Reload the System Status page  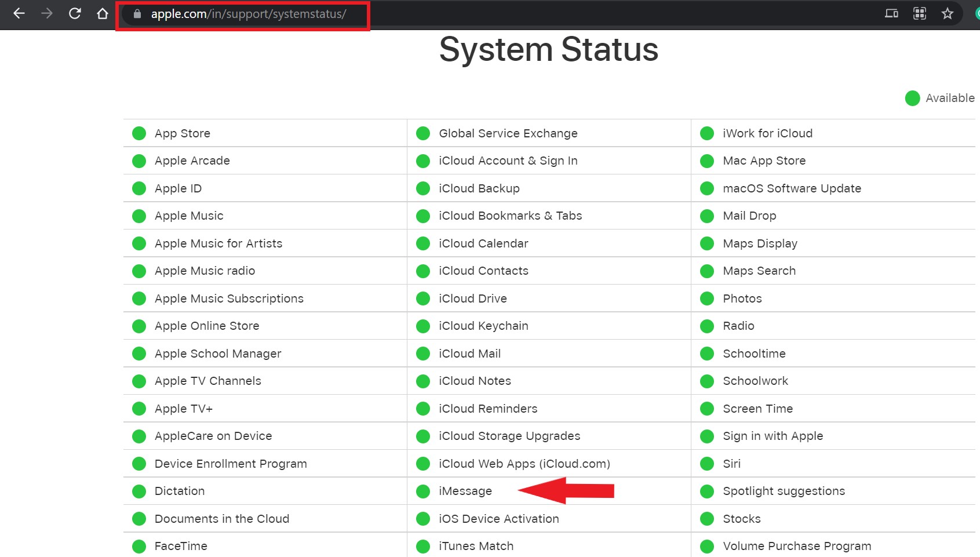point(75,13)
